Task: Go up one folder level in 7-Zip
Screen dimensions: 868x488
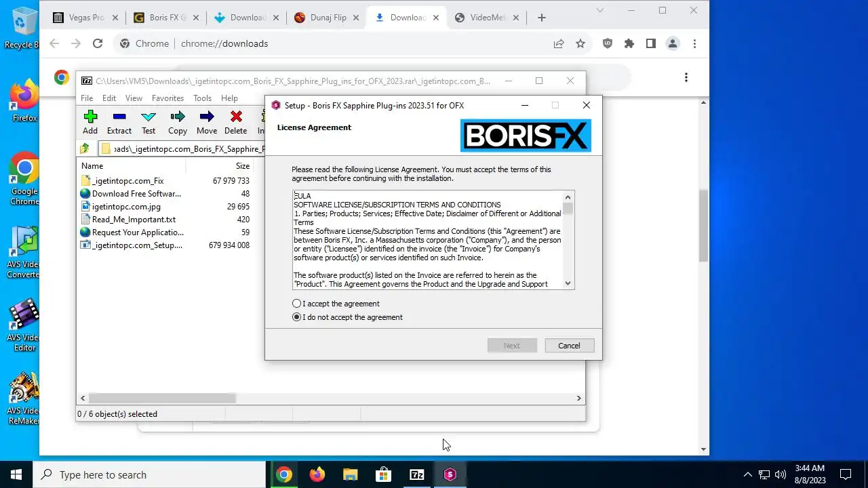Action: click(85, 148)
